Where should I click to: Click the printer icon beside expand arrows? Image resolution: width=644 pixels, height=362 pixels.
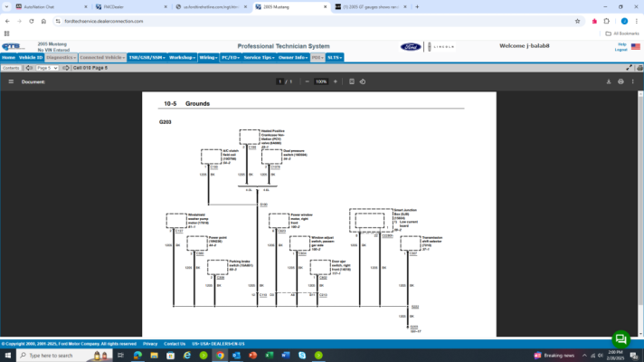[639, 68]
